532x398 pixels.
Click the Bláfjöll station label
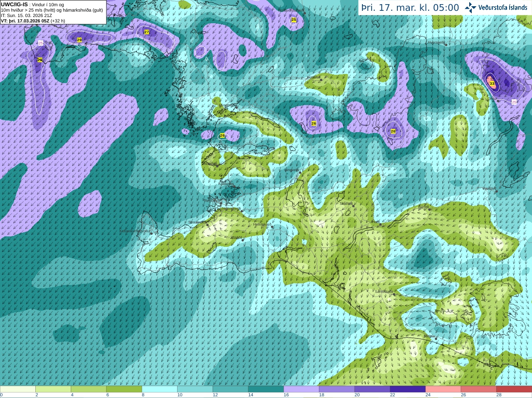click(236, 238)
